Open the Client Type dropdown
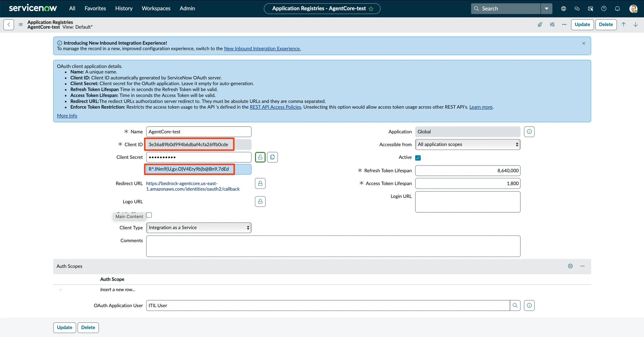Screen dimensions: 644x337 tap(199, 228)
